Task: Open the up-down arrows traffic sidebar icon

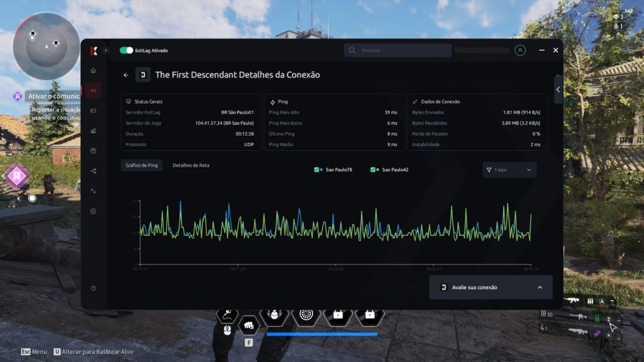Action: [x=93, y=191]
